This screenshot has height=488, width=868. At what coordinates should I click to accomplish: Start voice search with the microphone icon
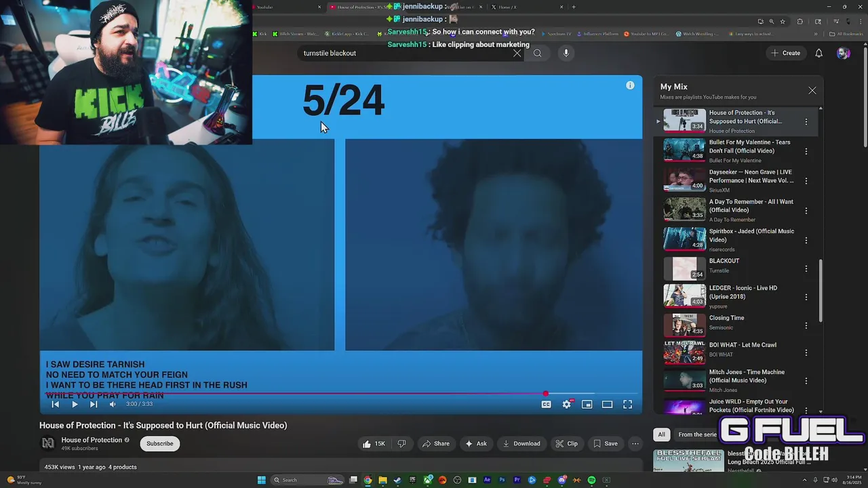click(x=566, y=53)
